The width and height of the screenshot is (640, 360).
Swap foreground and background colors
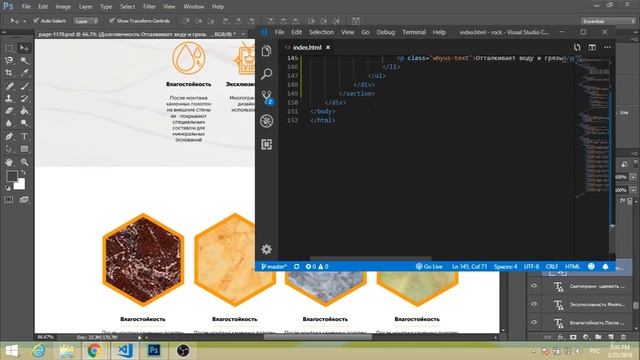(x=23, y=173)
